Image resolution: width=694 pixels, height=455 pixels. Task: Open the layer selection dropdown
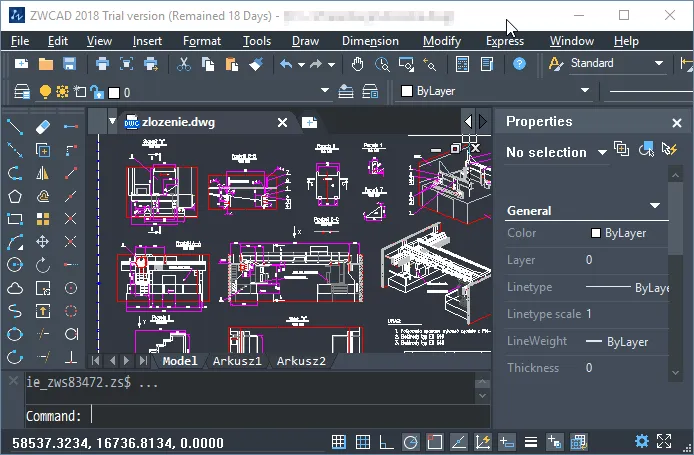325,90
